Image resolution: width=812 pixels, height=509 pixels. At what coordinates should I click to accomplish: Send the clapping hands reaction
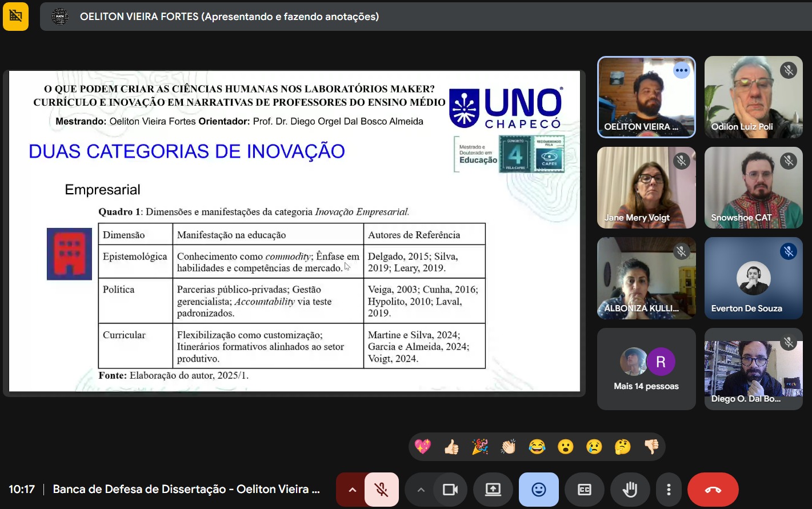[x=509, y=447]
